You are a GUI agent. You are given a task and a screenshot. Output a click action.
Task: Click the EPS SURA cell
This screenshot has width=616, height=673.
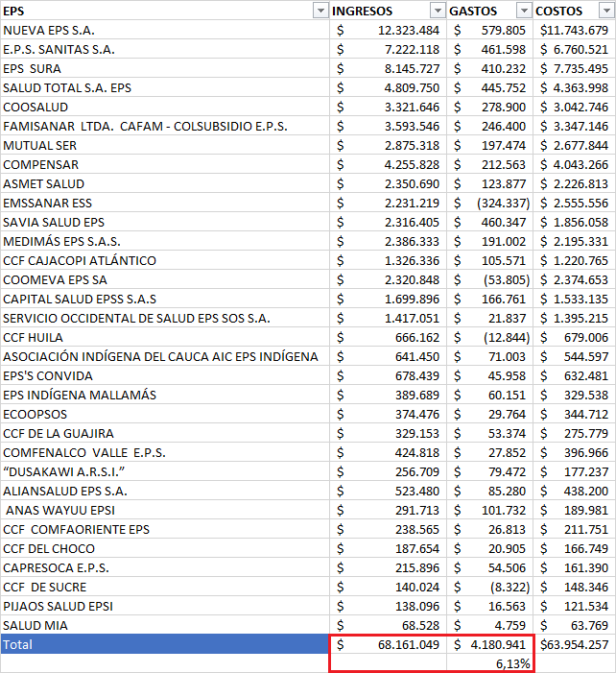pyautogui.click(x=165, y=69)
